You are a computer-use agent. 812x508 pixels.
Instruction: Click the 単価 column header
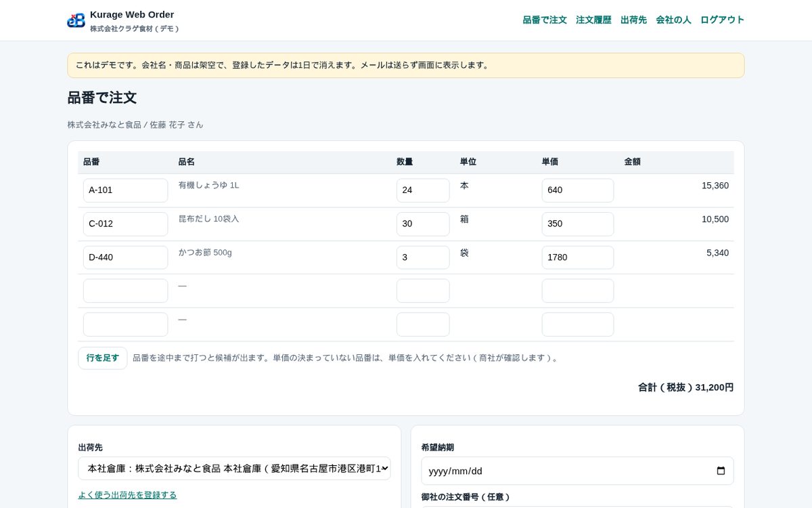click(550, 162)
